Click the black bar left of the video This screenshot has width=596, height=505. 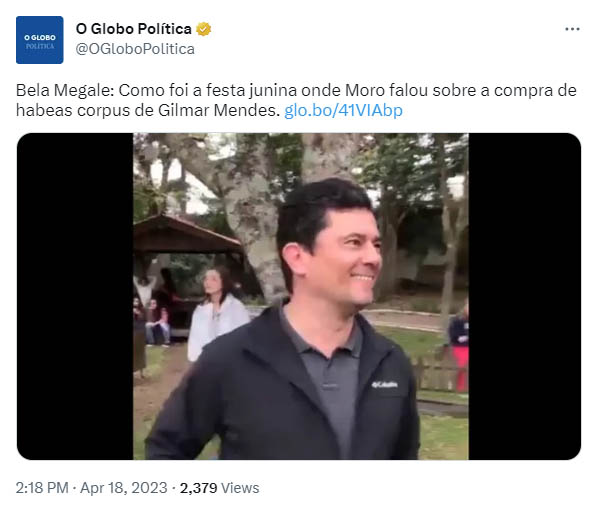[75, 296]
